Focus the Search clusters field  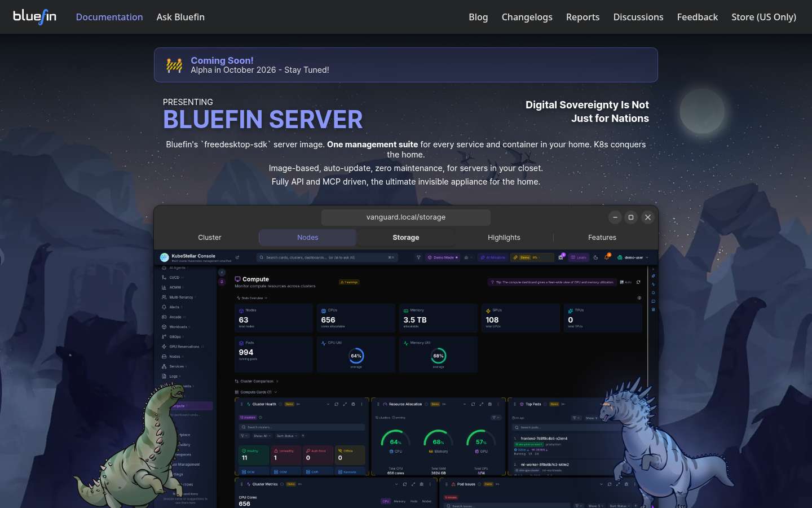tap(302, 427)
